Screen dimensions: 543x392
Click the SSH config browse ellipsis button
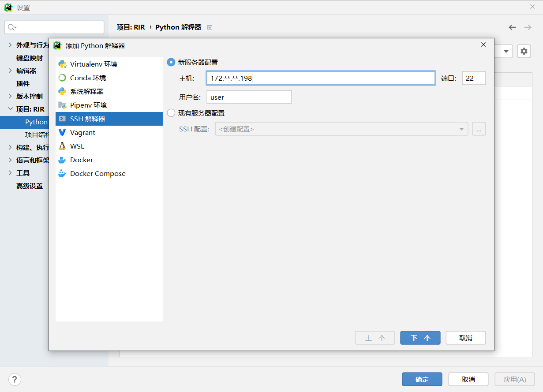click(479, 129)
